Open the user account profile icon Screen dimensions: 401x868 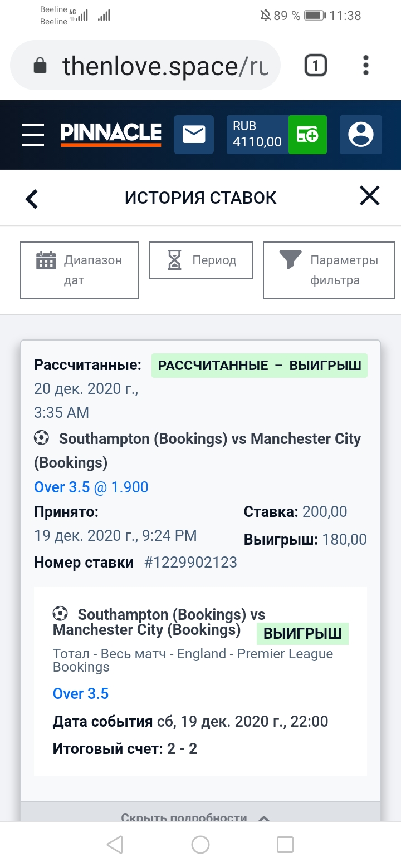361,135
